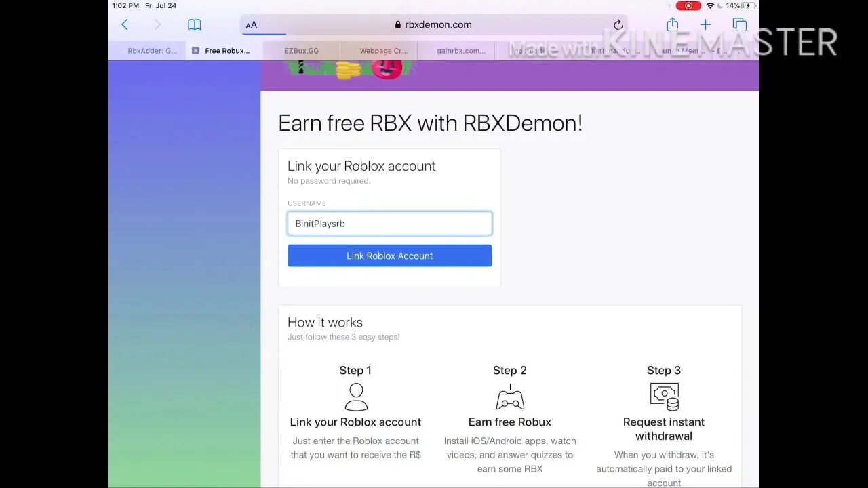Open the AA reader text size menu
This screenshot has width=868, height=488.
tap(252, 25)
